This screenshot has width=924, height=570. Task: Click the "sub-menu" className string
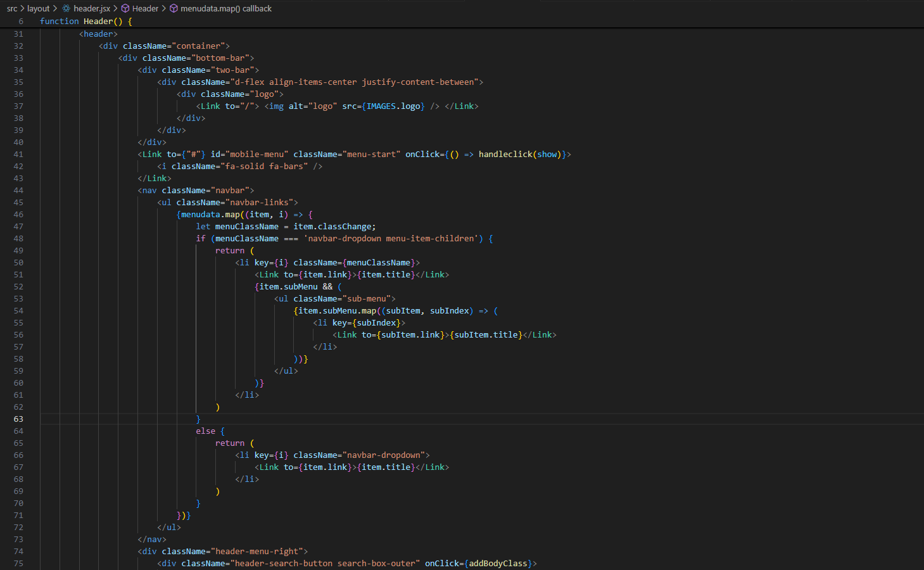pos(366,298)
